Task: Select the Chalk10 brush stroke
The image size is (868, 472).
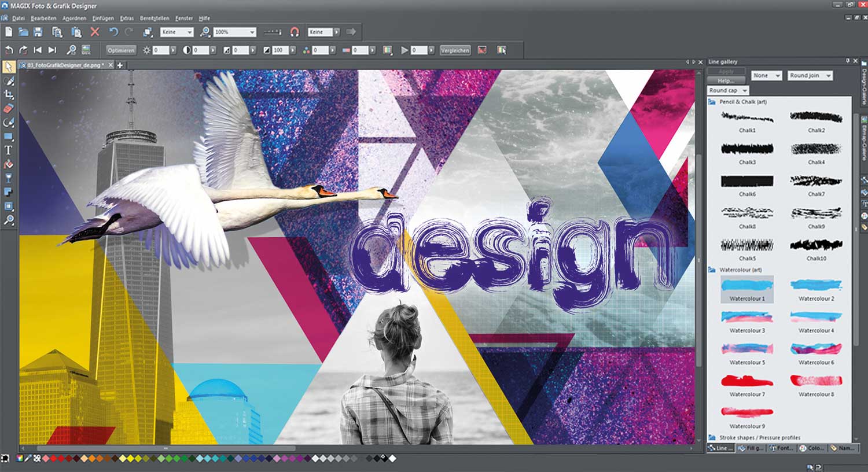Action: [816, 250]
